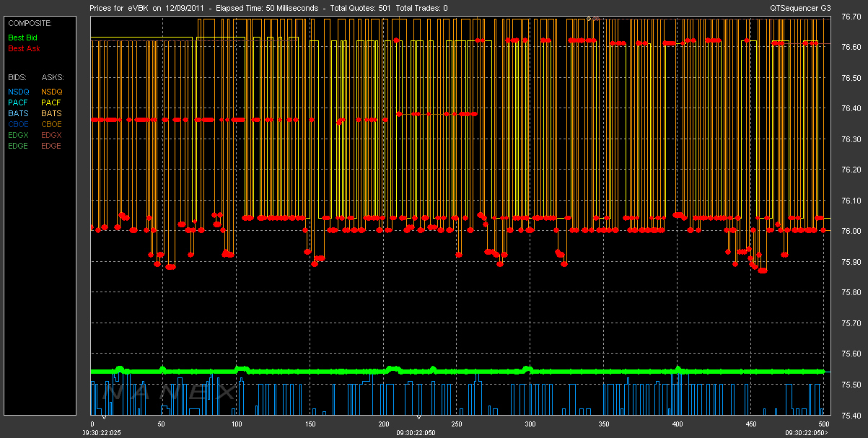Select EDGX in the BIDS column
This screenshot has width=868, height=438.
pos(18,135)
